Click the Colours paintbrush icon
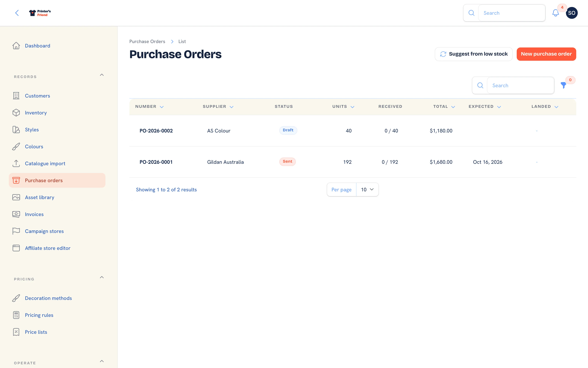This screenshot has height=368, width=588. click(16, 146)
